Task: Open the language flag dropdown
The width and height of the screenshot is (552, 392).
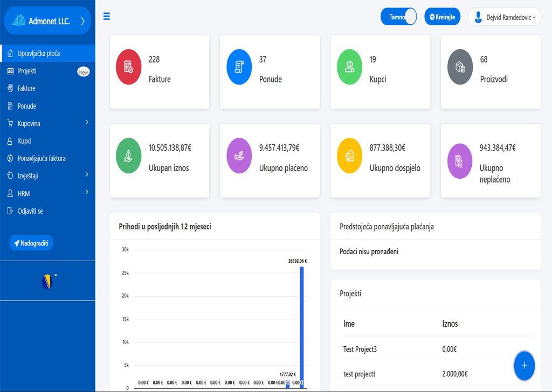Action: pos(49,281)
